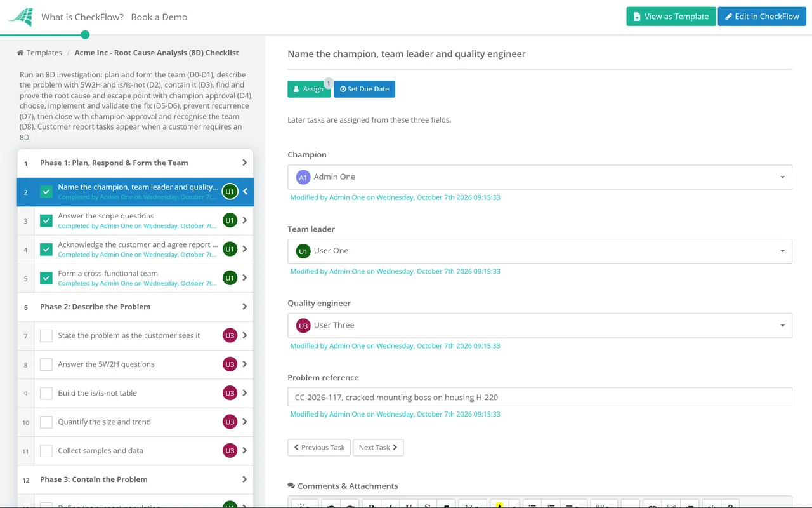Click 'Acme Inc - Root Cause Analysis (8D) Checklist' title

pyautogui.click(x=157, y=53)
